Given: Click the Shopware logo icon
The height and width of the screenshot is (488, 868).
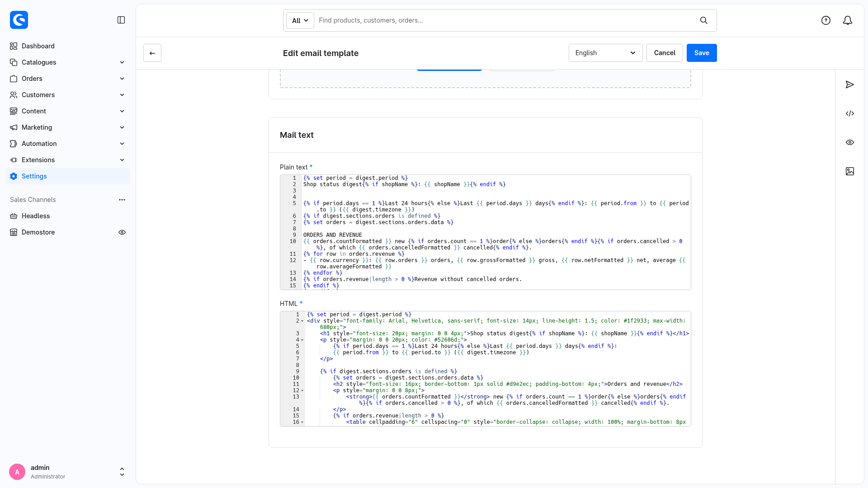Looking at the screenshot, I should [x=19, y=20].
